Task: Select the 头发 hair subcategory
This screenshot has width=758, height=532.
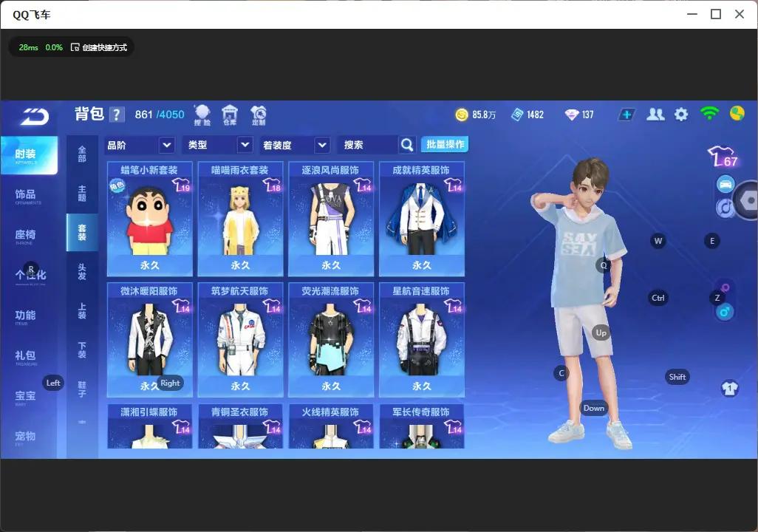Action: 82,272
